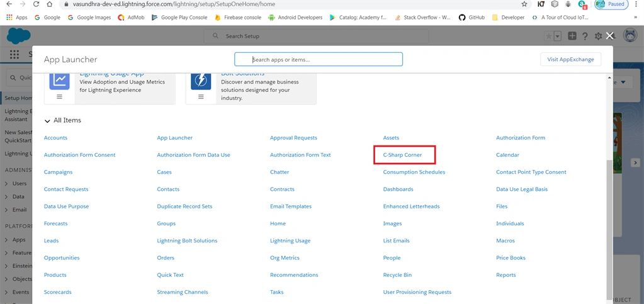The height and width of the screenshot is (304, 644).
Task: Open K7 browser extension icon
Action: (x=541, y=4)
